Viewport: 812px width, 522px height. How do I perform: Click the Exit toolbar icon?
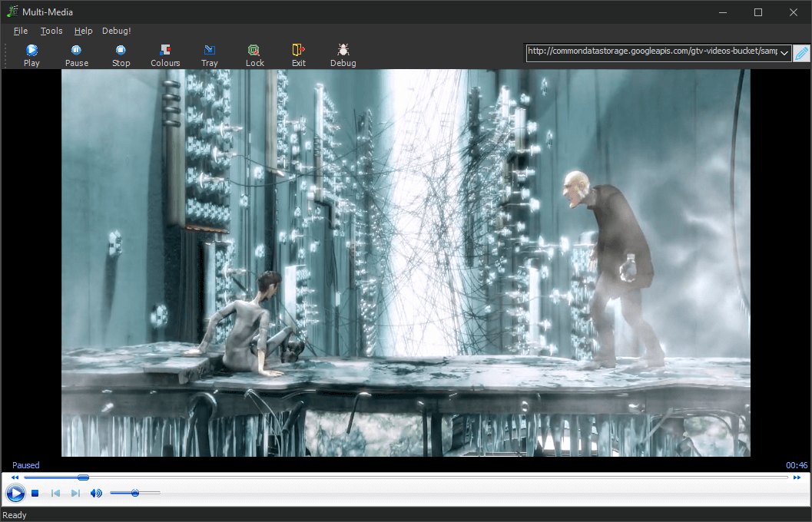point(298,50)
